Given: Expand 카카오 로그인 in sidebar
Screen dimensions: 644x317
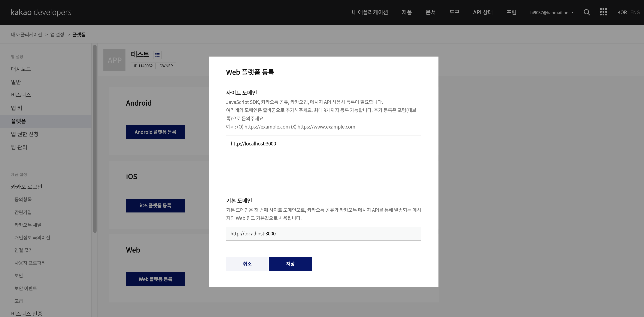Looking at the screenshot, I should click(27, 187).
